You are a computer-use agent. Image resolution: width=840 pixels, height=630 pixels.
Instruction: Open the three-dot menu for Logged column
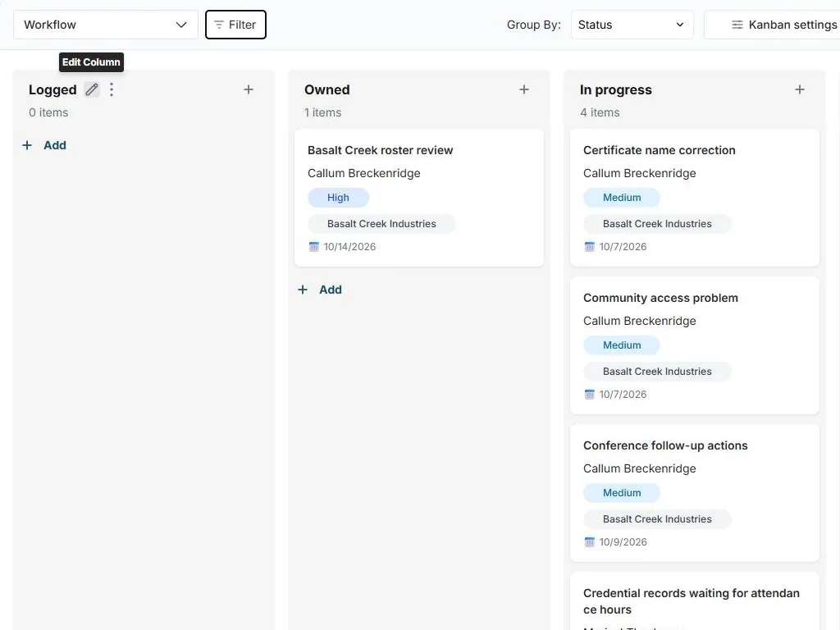112,89
